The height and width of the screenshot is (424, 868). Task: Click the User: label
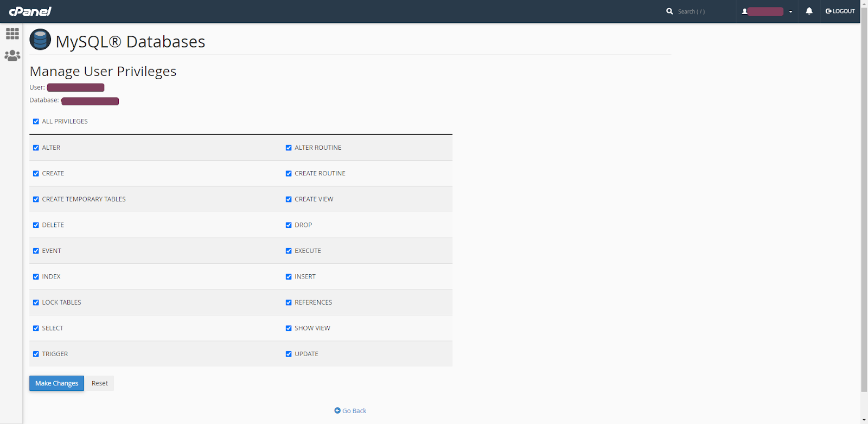tap(37, 87)
